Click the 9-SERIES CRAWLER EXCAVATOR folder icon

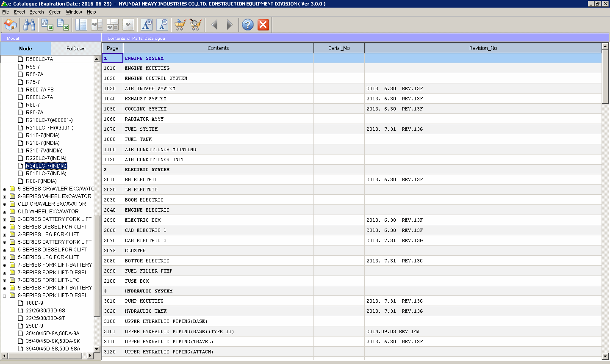(13, 189)
